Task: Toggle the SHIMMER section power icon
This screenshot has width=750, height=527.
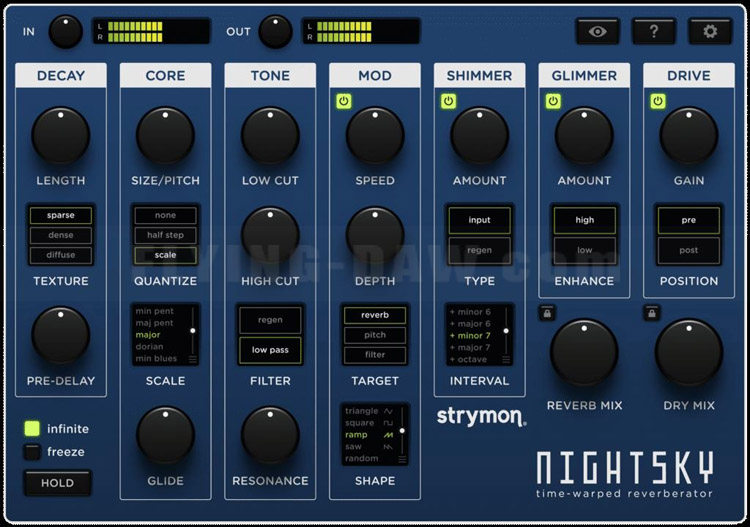Action: (x=448, y=101)
